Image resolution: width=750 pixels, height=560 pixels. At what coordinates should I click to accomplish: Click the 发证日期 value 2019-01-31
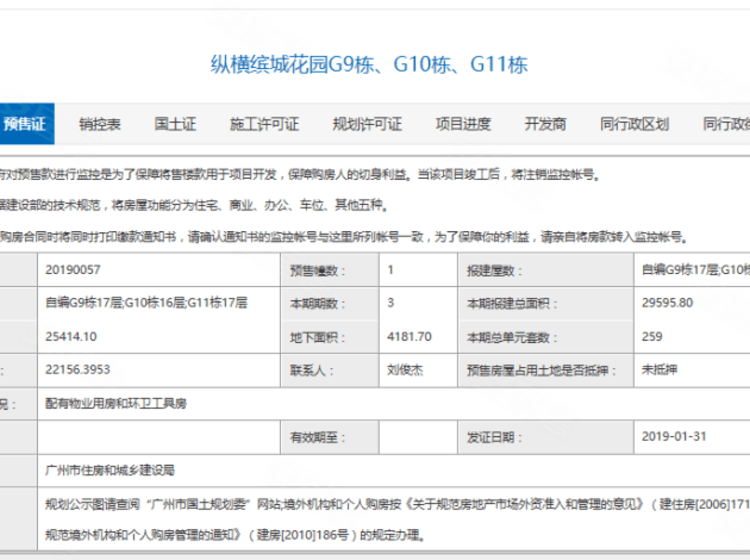[x=674, y=437]
